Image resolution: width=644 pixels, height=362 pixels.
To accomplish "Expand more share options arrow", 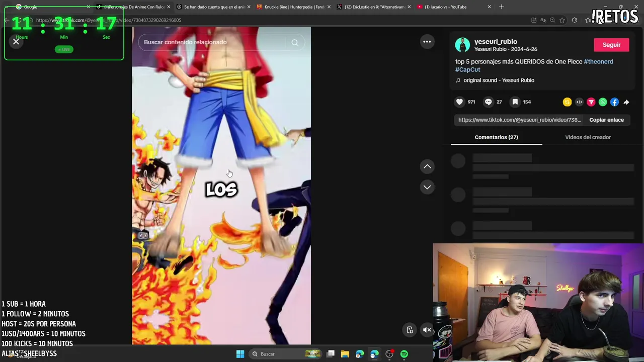I will pyautogui.click(x=626, y=102).
